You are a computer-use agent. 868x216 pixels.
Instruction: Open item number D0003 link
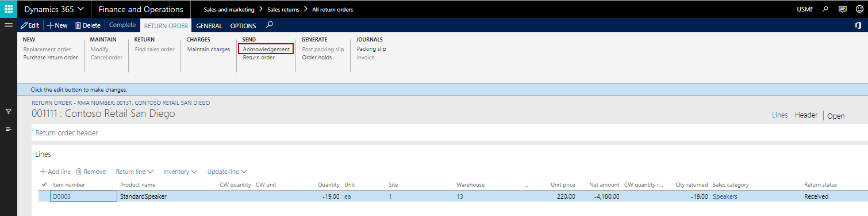[x=61, y=196]
